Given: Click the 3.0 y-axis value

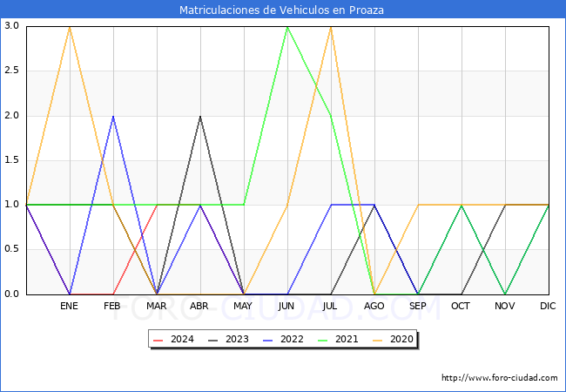Looking at the screenshot, I should pyautogui.click(x=11, y=25).
